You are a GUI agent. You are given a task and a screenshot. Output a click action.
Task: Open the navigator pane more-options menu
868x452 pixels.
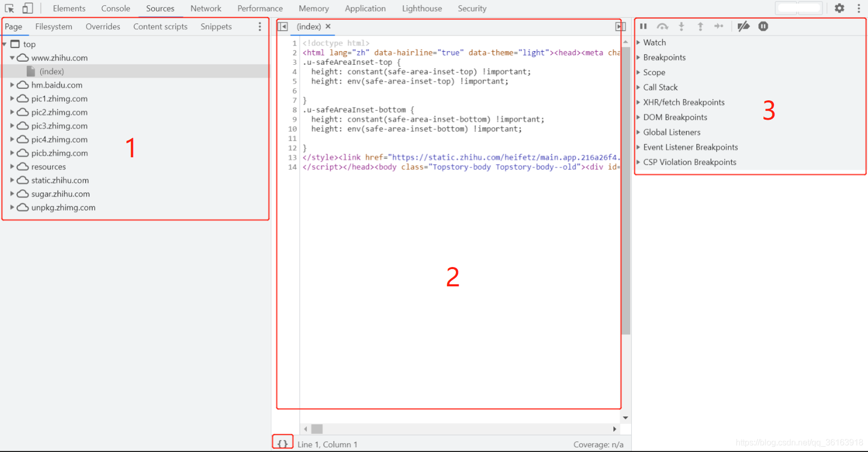coord(260,27)
